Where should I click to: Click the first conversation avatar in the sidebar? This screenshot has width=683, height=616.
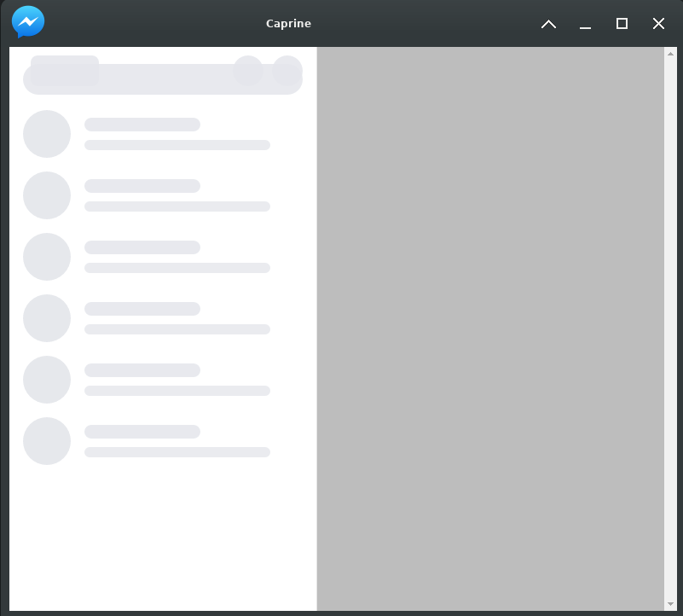click(x=46, y=133)
